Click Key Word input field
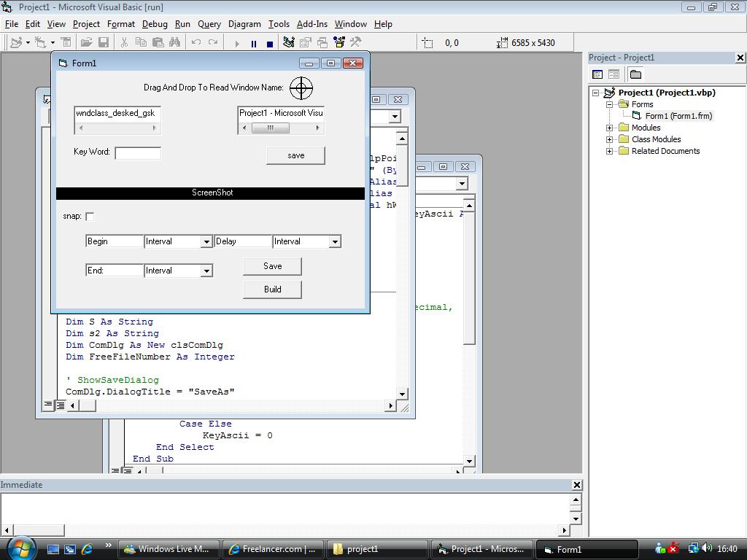 point(138,153)
